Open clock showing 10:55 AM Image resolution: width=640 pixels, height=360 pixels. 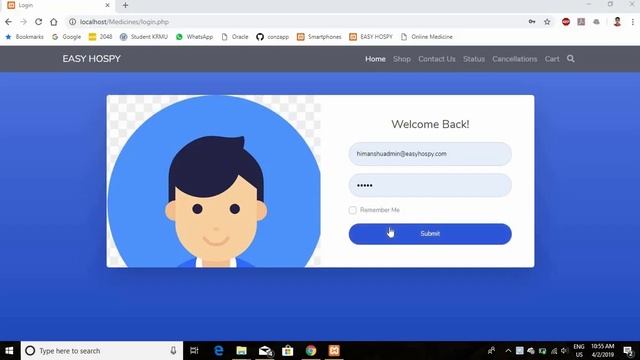[x=602, y=351]
